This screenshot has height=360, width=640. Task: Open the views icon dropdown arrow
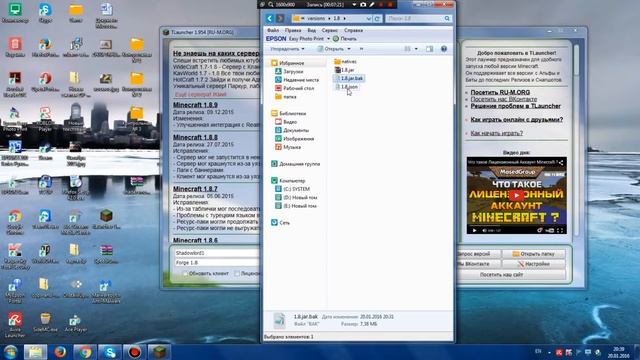click(416, 49)
